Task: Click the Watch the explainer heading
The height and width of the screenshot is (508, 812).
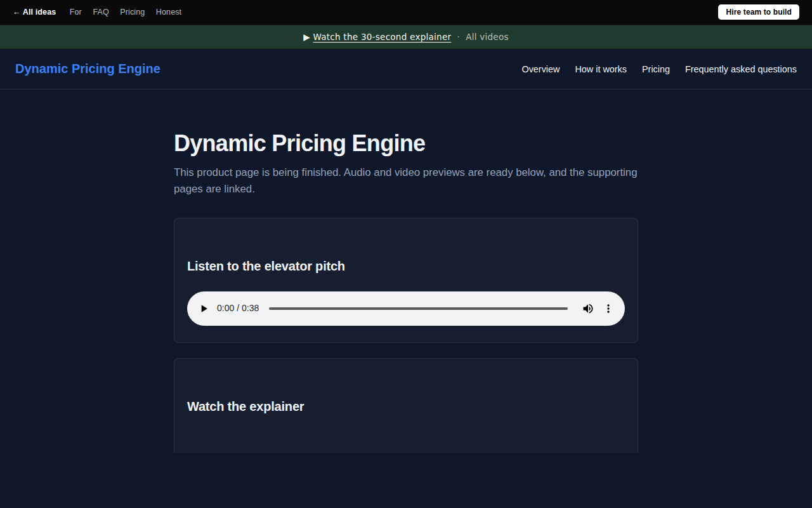Action: [246, 406]
